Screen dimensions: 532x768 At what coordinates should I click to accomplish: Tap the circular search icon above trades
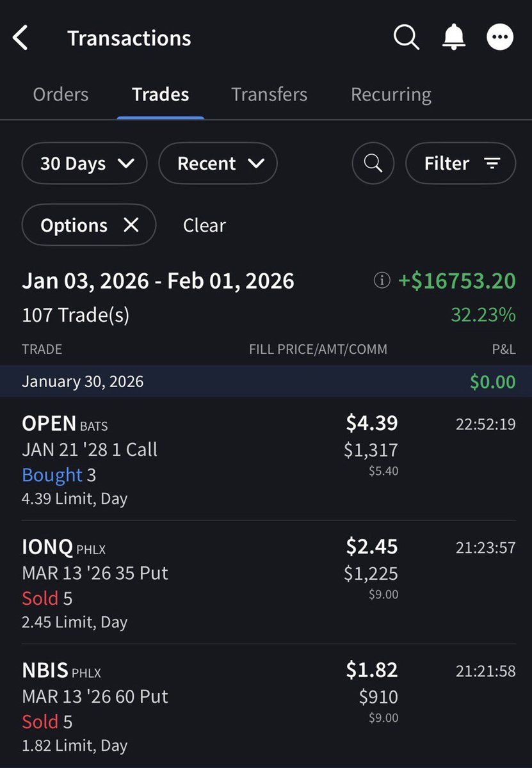(x=373, y=163)
